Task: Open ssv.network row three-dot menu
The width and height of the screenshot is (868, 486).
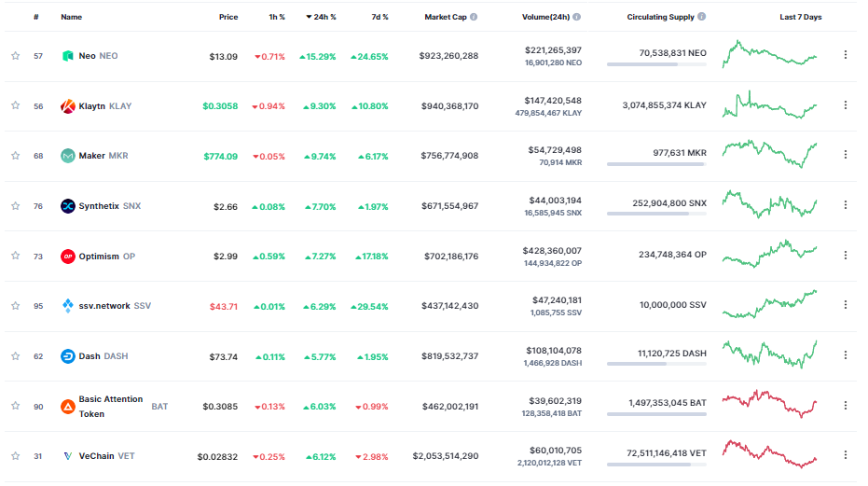Action: 846,305
